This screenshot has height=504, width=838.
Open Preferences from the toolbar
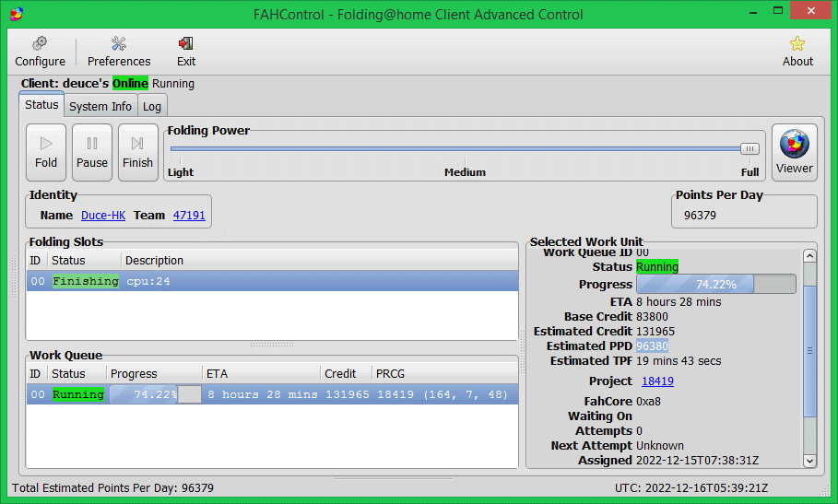[x=119, y=52]
